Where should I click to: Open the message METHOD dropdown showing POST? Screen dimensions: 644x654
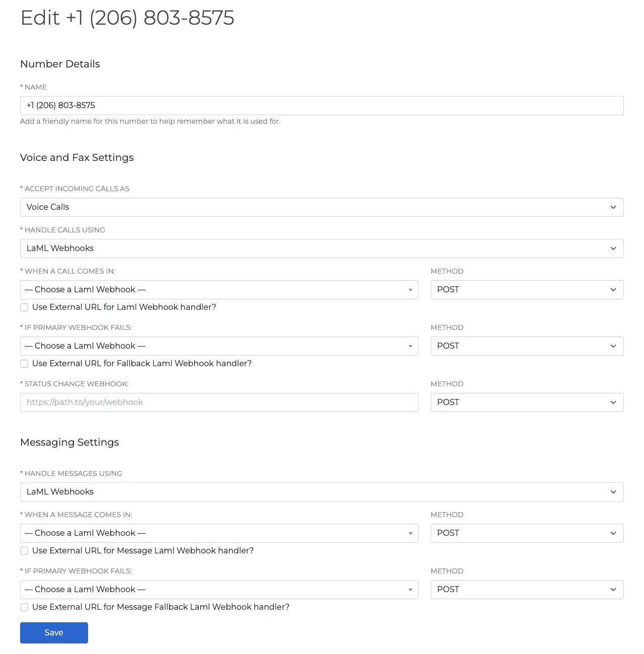[527, 533]
